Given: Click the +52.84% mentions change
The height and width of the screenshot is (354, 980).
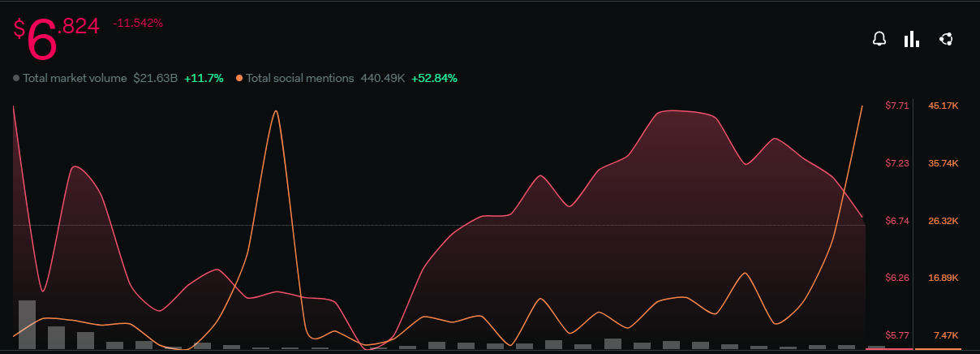Looking at the screenshot, I should [434, 79].
